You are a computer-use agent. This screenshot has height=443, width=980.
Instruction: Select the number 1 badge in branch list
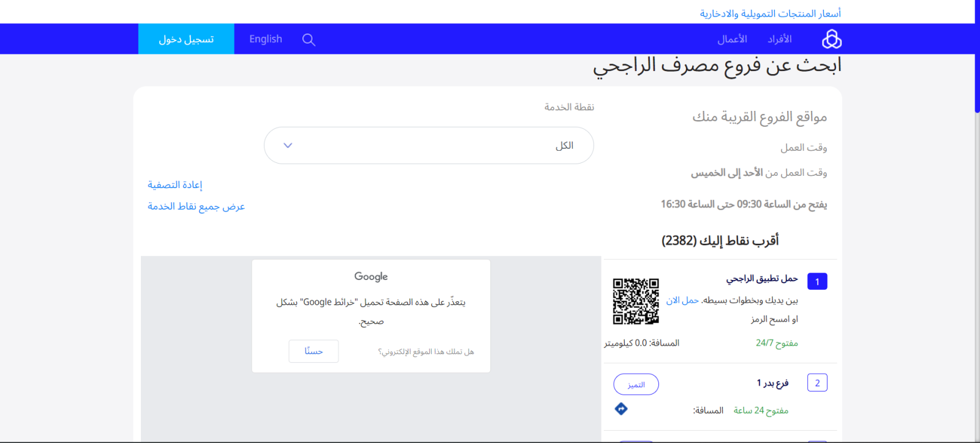(817, 281)
